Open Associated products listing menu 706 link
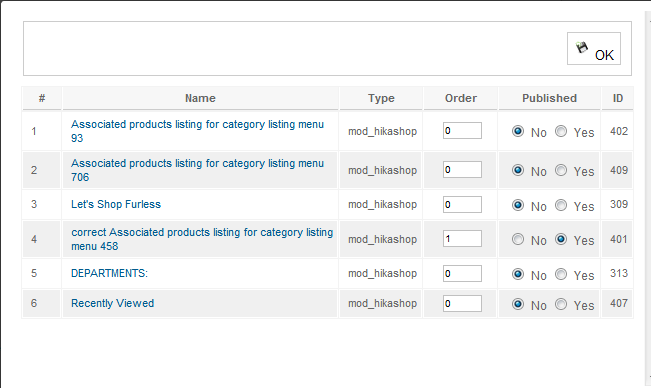This screenshot has width=651, height=388. 197,170
